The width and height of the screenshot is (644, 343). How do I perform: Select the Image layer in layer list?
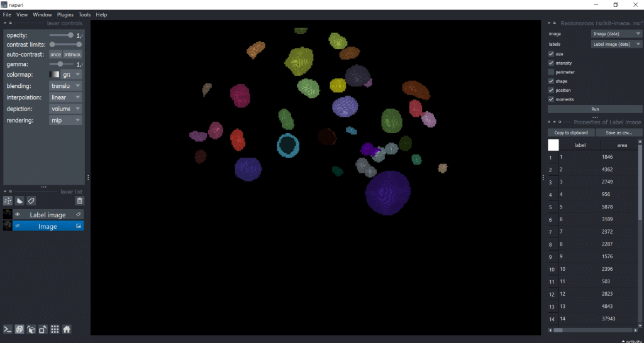point(47,226)
